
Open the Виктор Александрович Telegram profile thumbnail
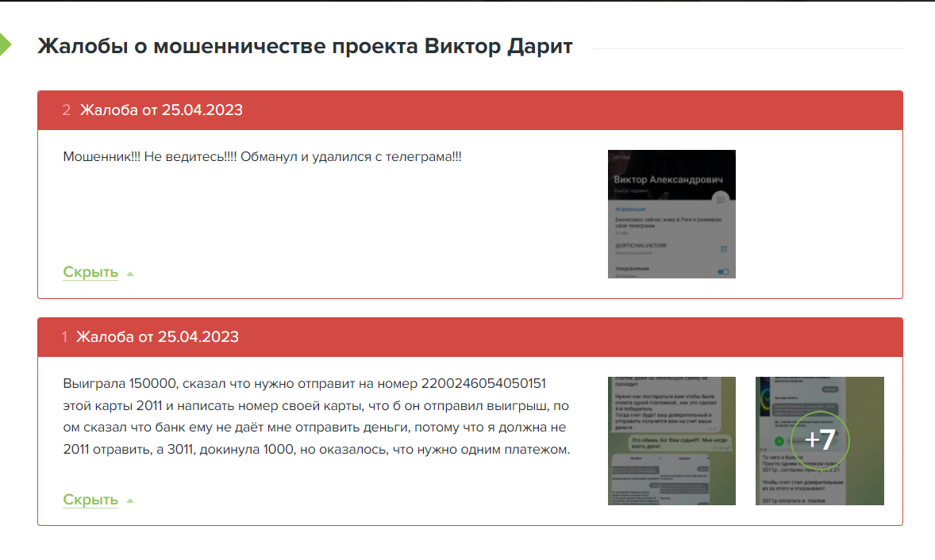click(671, 214)
